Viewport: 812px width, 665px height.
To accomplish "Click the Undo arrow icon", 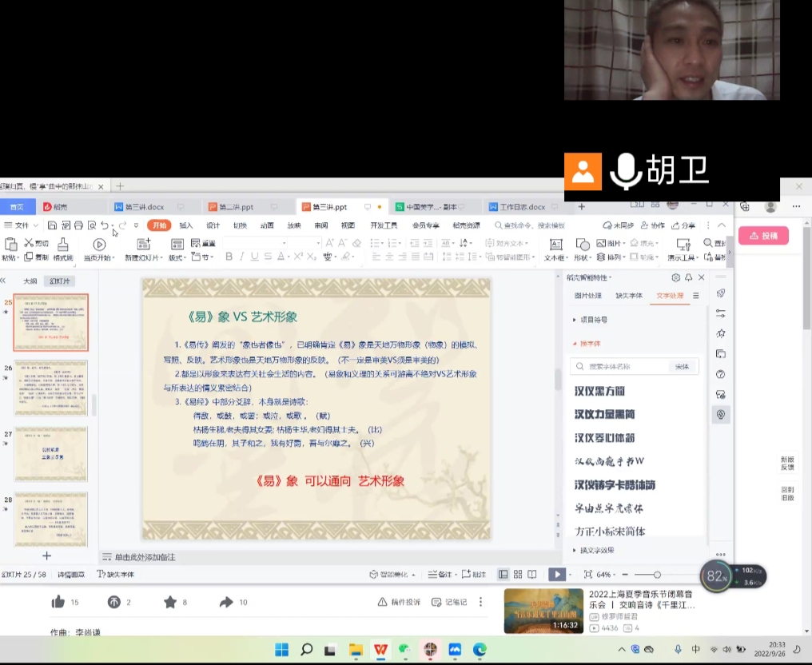I will click(x=105, y=225).
